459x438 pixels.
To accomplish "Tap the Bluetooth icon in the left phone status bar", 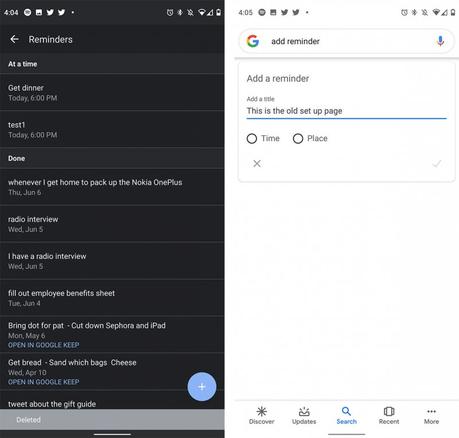I will tap(180, 13).
